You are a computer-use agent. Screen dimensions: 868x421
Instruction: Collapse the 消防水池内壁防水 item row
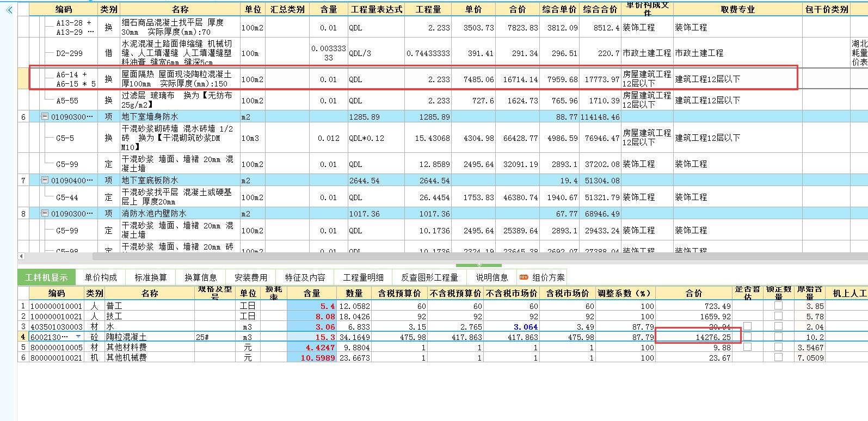pos(45,214)
